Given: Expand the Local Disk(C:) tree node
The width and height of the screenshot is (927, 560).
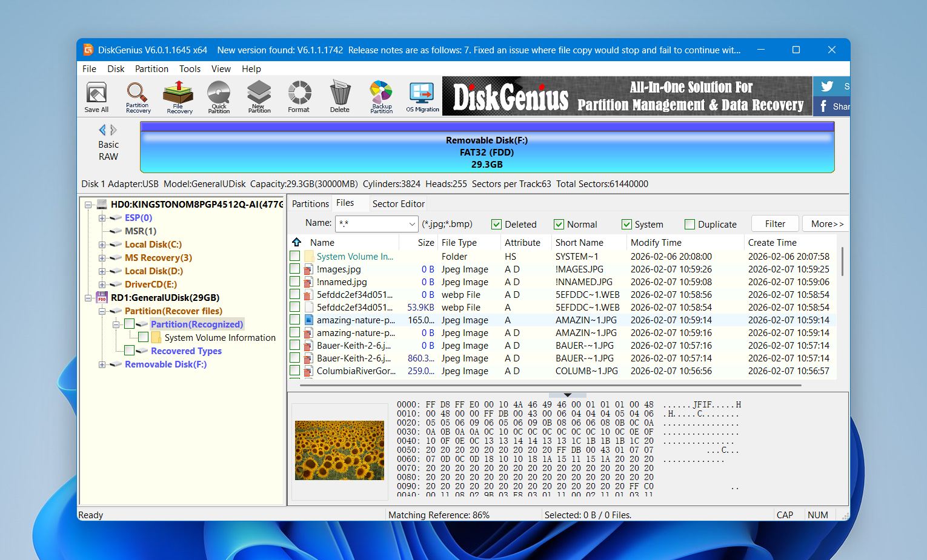Looking at the screenshot, I should pos(102,245).
